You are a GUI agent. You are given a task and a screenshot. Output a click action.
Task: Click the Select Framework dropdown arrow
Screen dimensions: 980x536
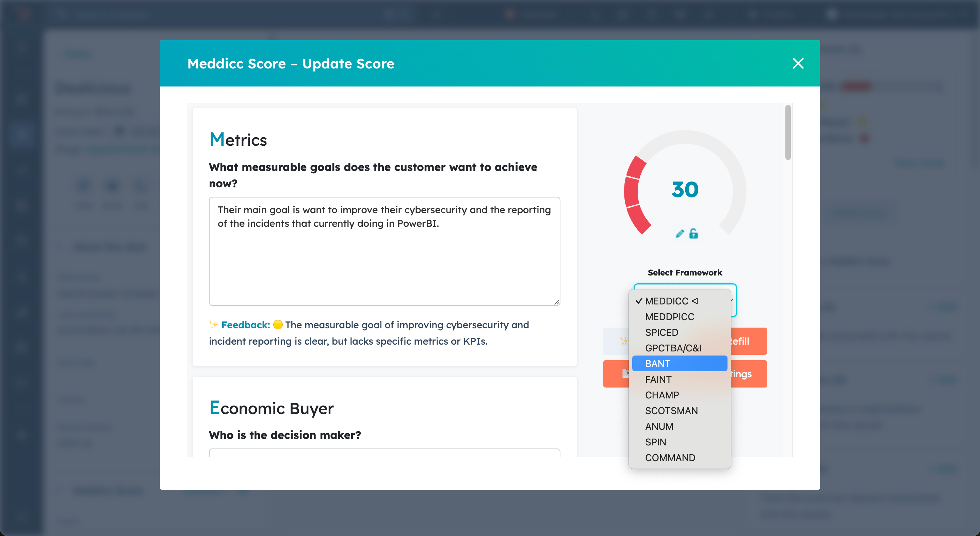click(x=732, y=300)
